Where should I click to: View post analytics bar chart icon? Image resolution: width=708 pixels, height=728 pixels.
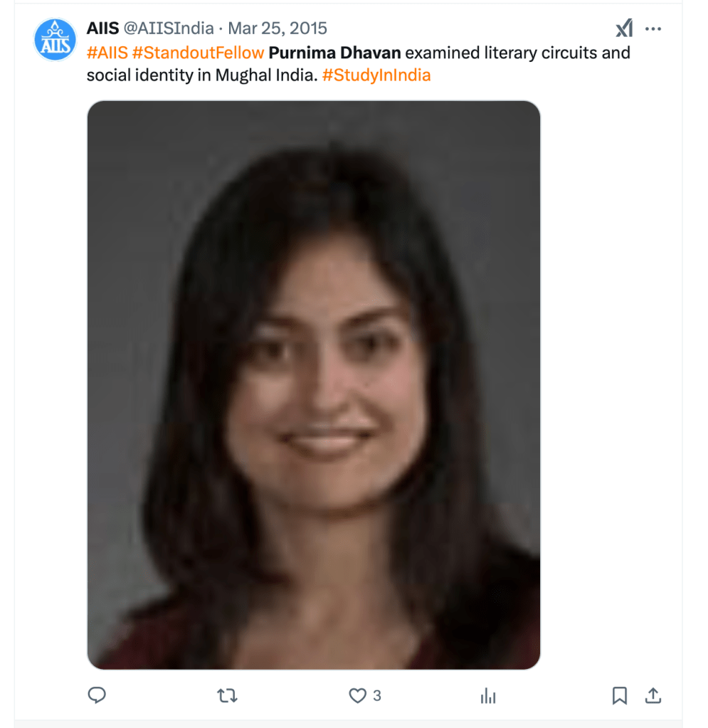pos(488,695)
